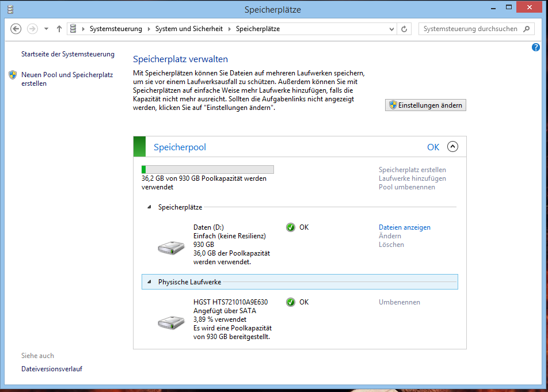Click Ändern link for Daten (D:)
The height and width of the screenshot is (392, 548).
pos(390,236)
